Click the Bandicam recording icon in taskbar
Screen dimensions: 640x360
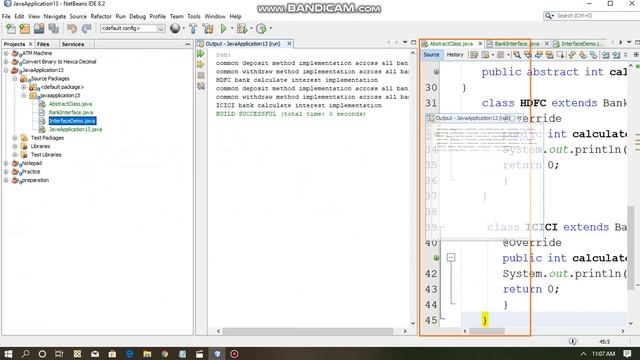234,353
